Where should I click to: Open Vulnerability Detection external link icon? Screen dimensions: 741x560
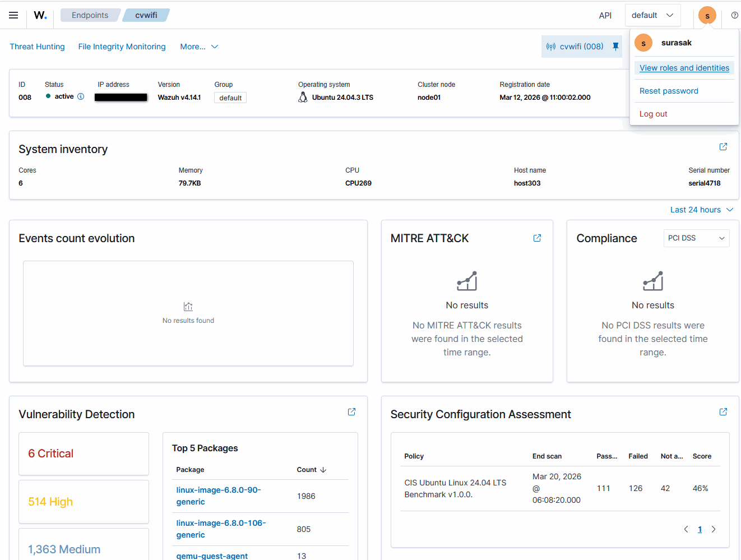click(x=351, y=412)
